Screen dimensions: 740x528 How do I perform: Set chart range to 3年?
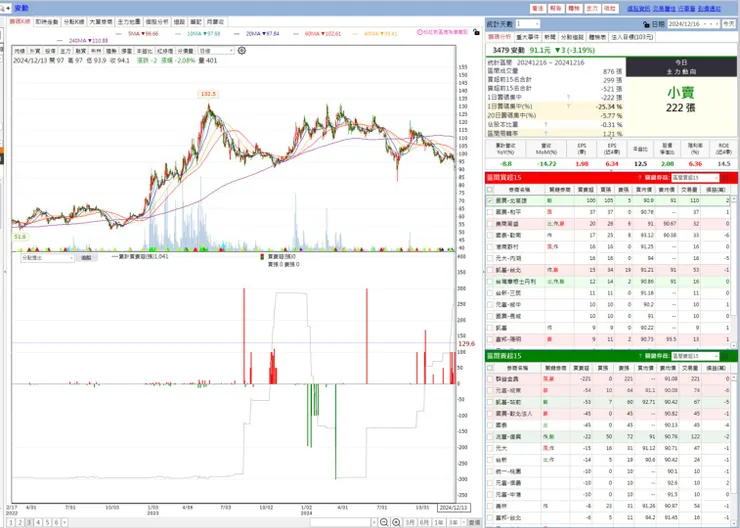click(453, 522)
